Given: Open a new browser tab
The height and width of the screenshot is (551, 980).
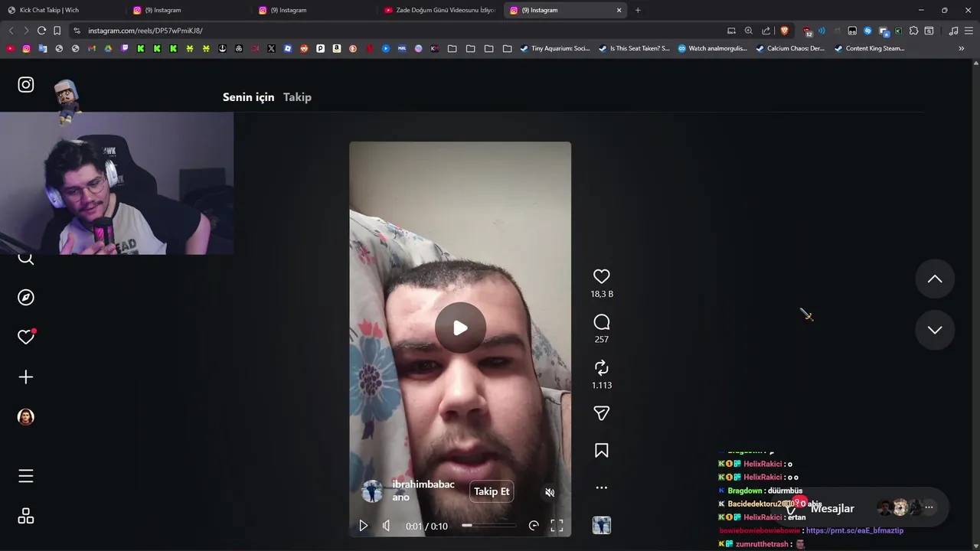Looking at the screenshot, I should tap(638, 10).
